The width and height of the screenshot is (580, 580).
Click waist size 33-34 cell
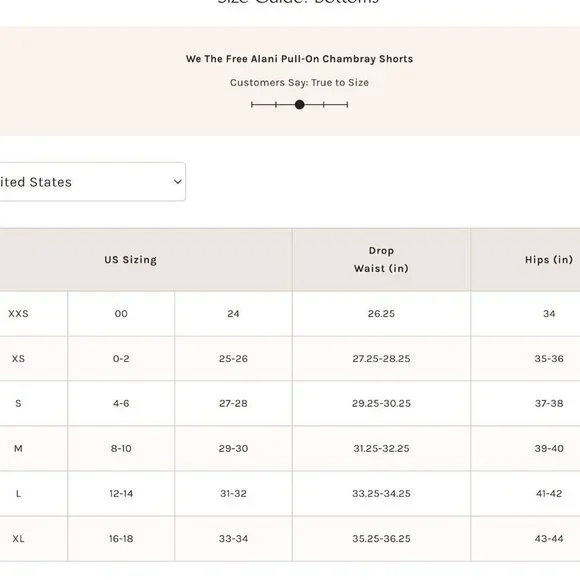[x=233, y=539]
